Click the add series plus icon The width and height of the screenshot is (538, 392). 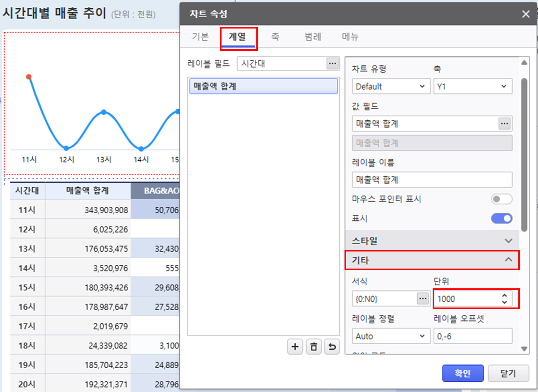tap(295, 347)
